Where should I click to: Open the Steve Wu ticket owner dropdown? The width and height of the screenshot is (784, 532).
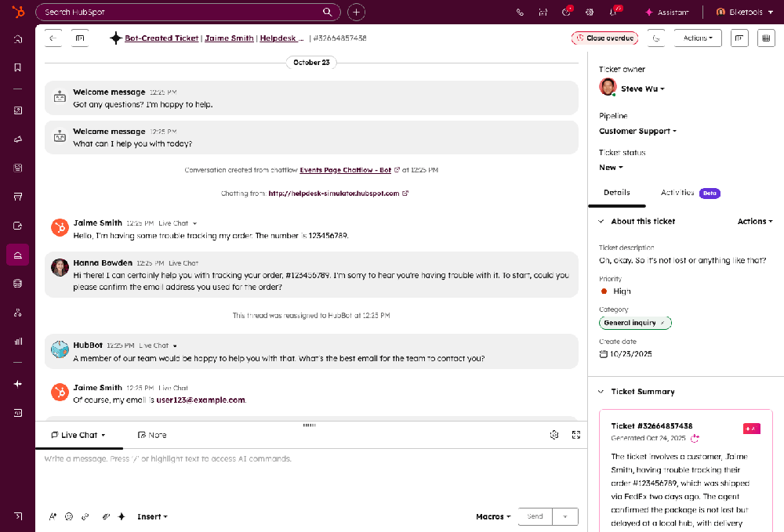click(643, 89)
